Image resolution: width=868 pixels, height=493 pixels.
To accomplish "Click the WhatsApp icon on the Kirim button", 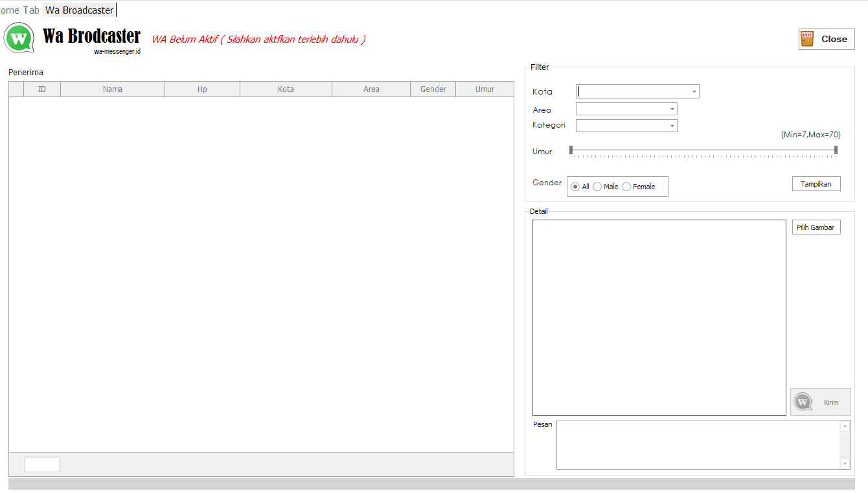I will [803, 402].
